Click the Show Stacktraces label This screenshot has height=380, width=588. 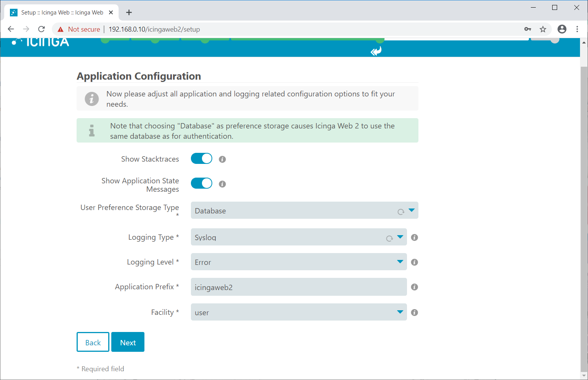tap(150, 159)
